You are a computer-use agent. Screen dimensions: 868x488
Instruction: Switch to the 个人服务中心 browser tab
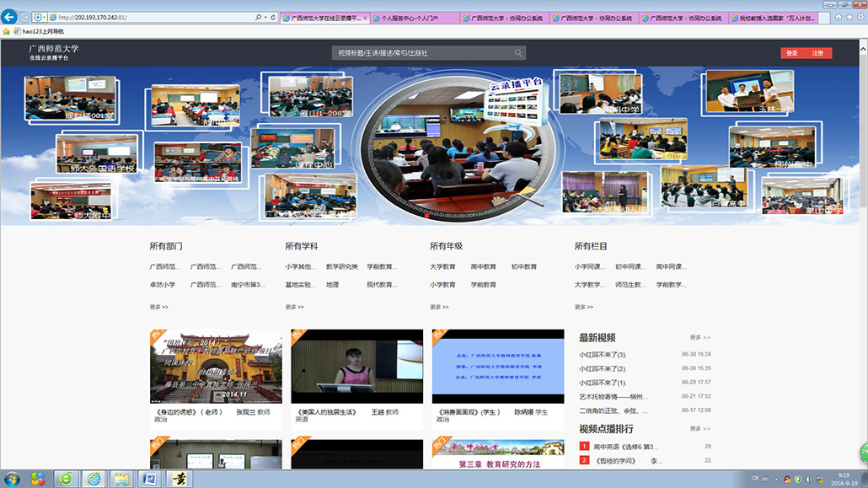point(415,17)
